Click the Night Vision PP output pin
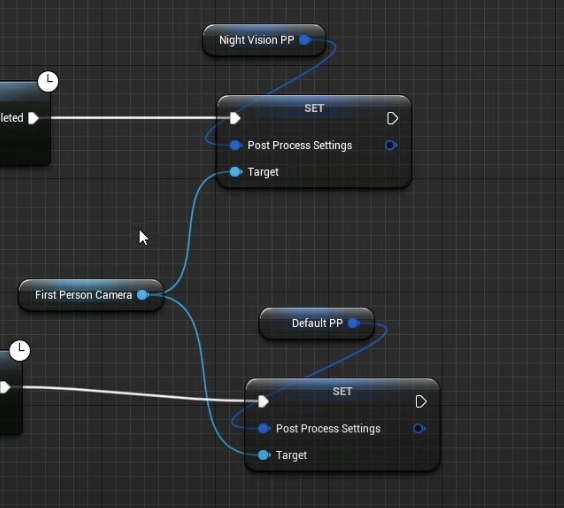 click(x=305, y=40)
